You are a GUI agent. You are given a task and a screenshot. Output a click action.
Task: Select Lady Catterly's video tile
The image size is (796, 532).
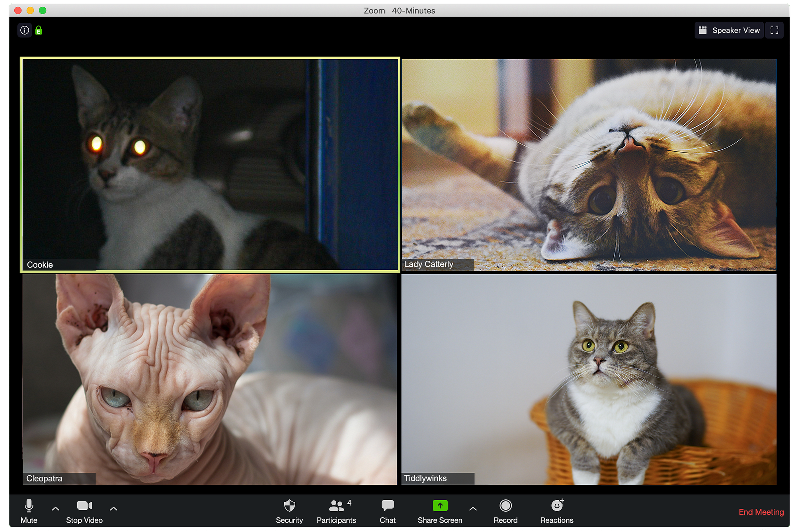(x=589, y=165)
